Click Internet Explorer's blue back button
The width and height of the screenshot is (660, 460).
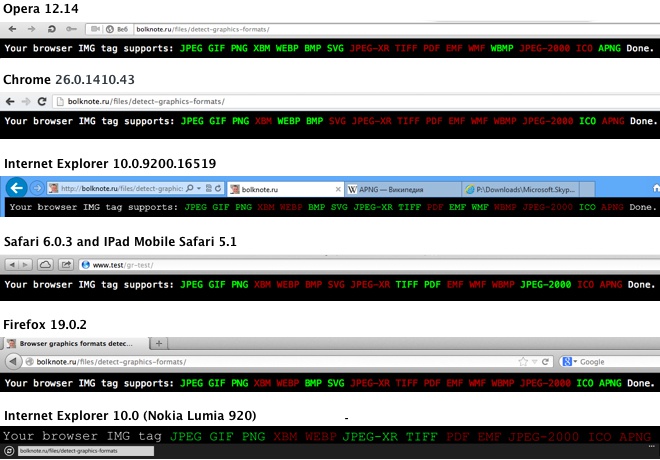point(16,188)
